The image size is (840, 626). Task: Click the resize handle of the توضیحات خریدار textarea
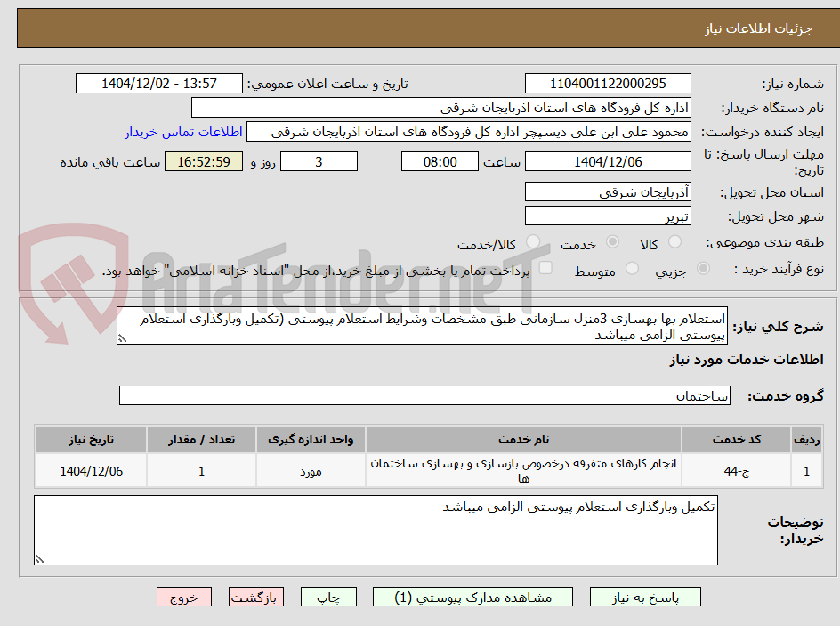tap(39, 559)
